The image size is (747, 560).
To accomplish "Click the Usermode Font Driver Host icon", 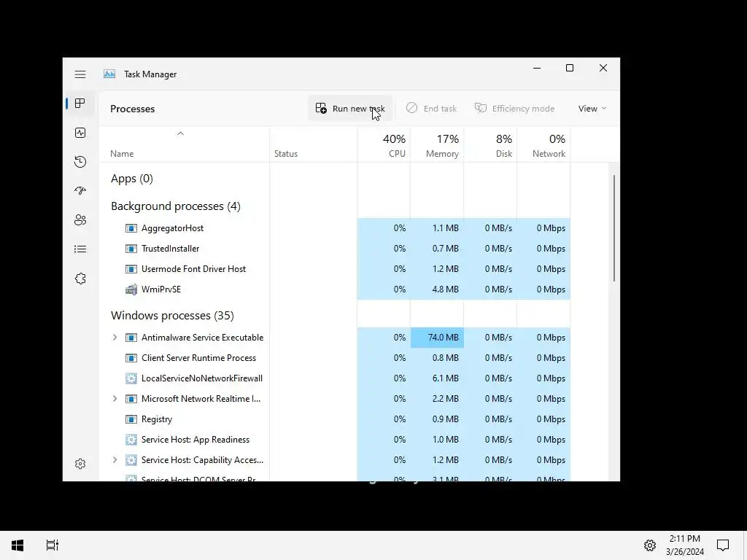I will (131, 269).
